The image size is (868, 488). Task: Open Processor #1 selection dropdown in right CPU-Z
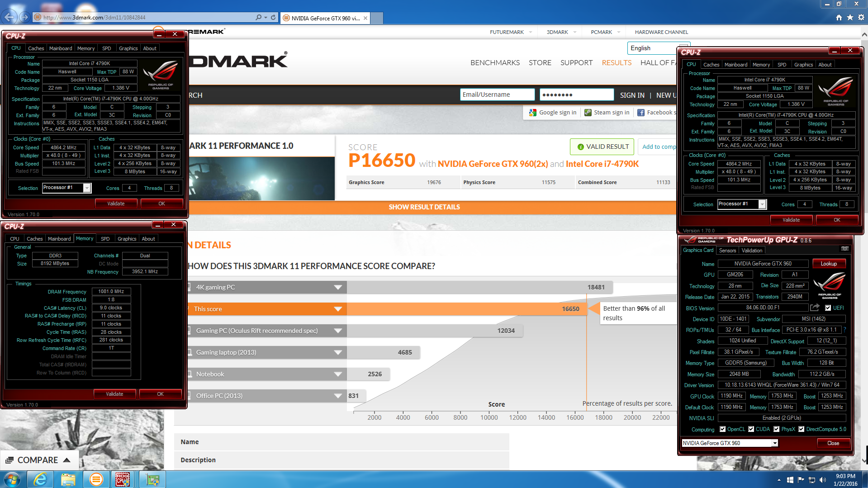762,204
